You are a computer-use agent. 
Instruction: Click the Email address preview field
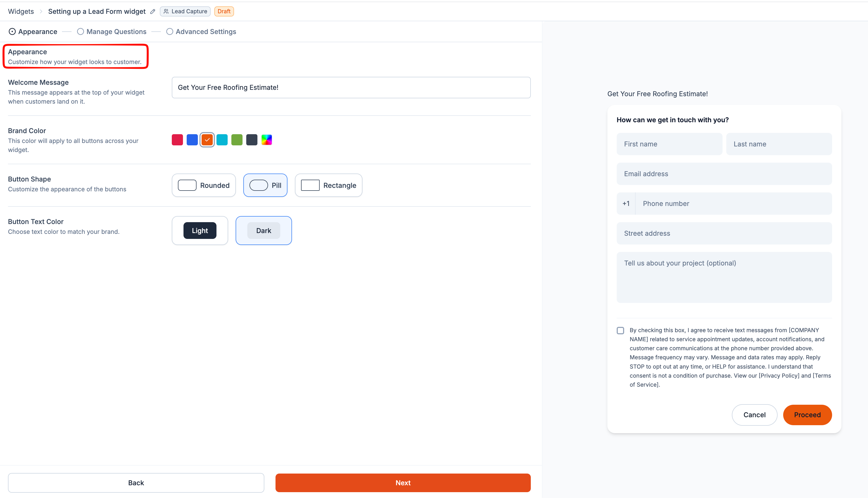(724, 174)
